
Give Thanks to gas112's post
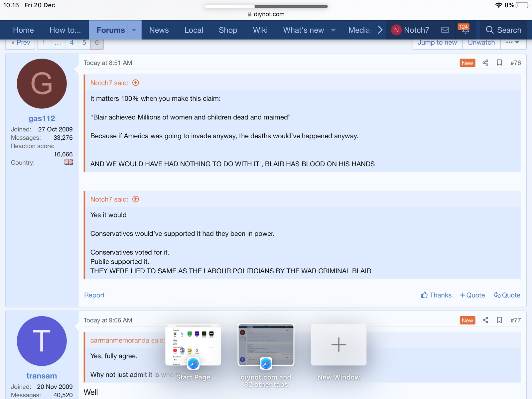pyautogui.click(x=436, y=295)
